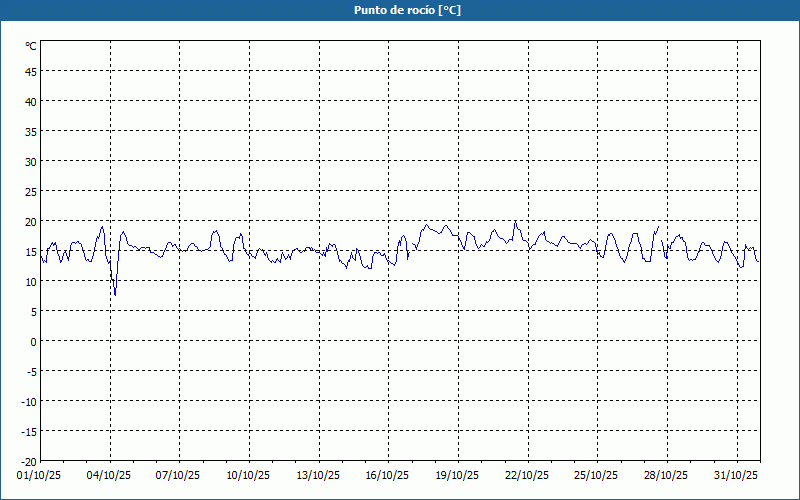Click the lowest dip of the blue line

[x=115, y=295]
